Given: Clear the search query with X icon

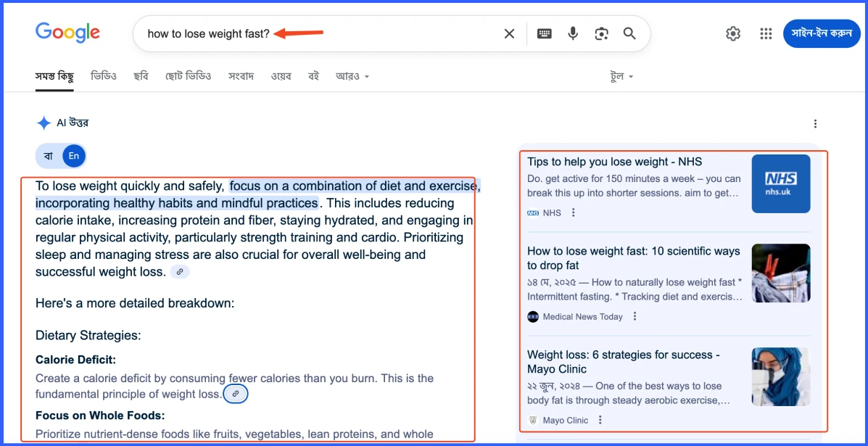Looking at the screenshot, I should click(x=509, y=34).
